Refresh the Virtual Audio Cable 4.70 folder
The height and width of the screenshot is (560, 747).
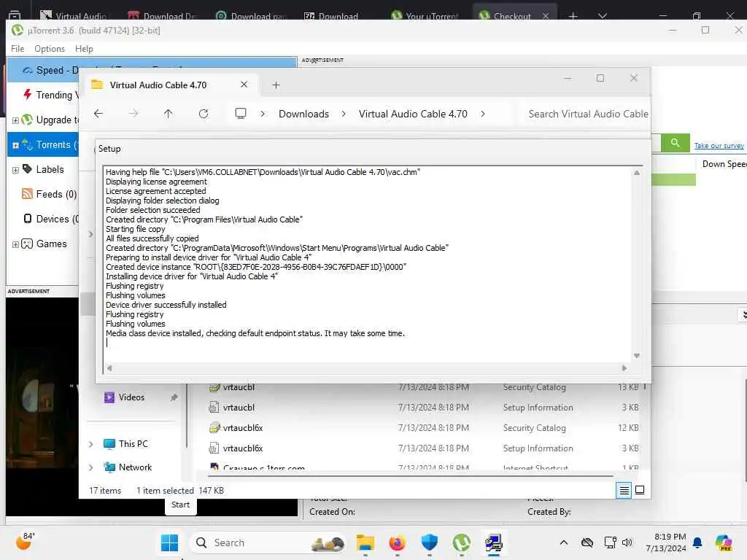[204, 114]
